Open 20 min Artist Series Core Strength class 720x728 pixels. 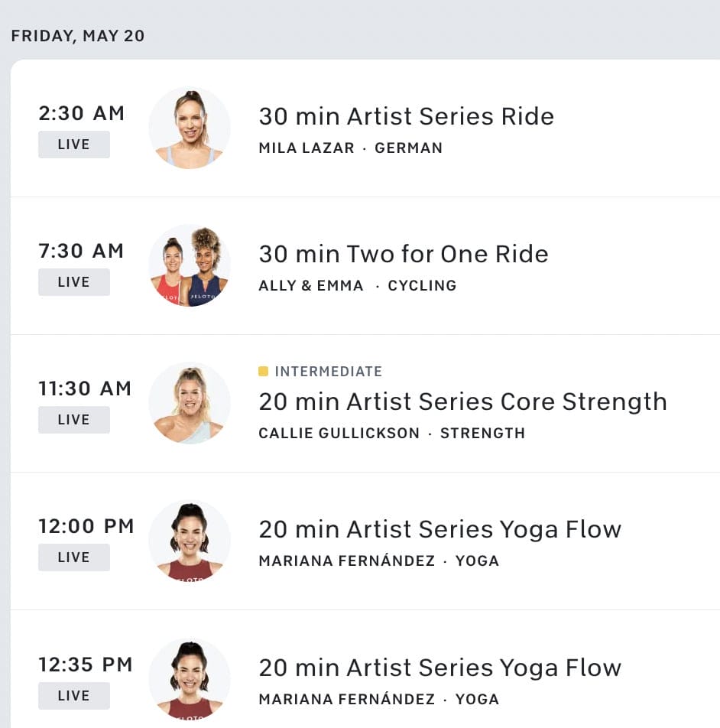pos(462,401)
